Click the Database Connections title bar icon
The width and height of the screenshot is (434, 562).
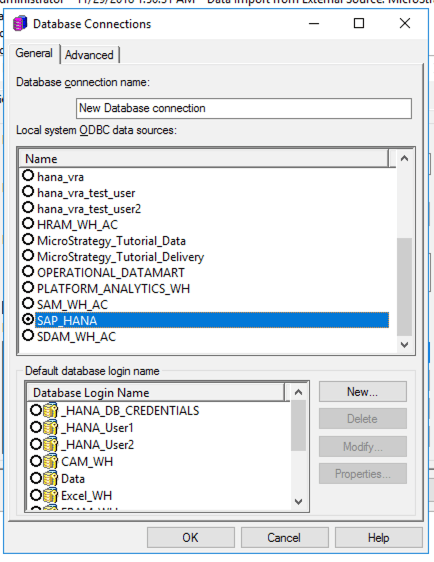[20, 24]
